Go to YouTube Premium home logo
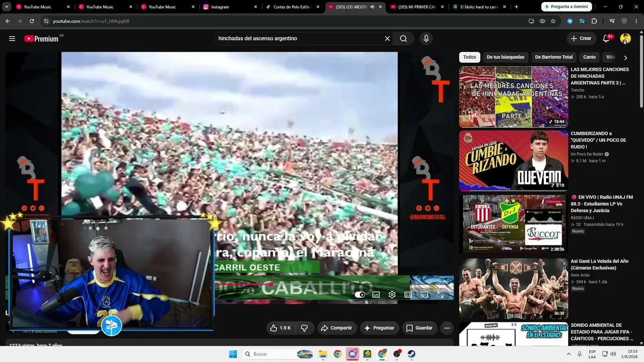644x362 pixels. pyautogui.click(x=41, y=39)
